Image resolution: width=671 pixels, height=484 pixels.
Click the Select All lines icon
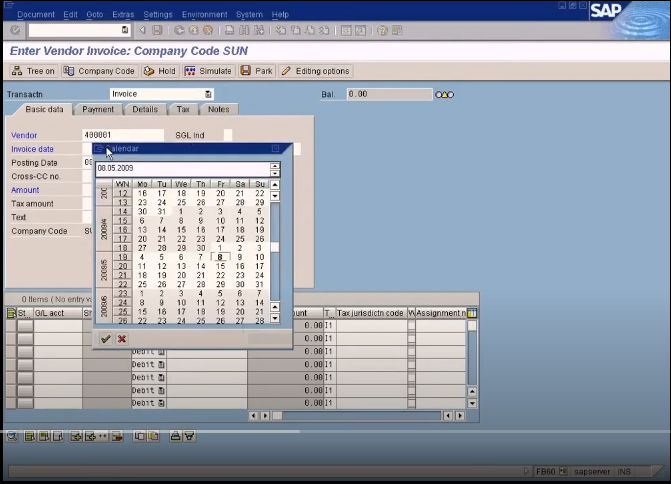coord(30,436)
